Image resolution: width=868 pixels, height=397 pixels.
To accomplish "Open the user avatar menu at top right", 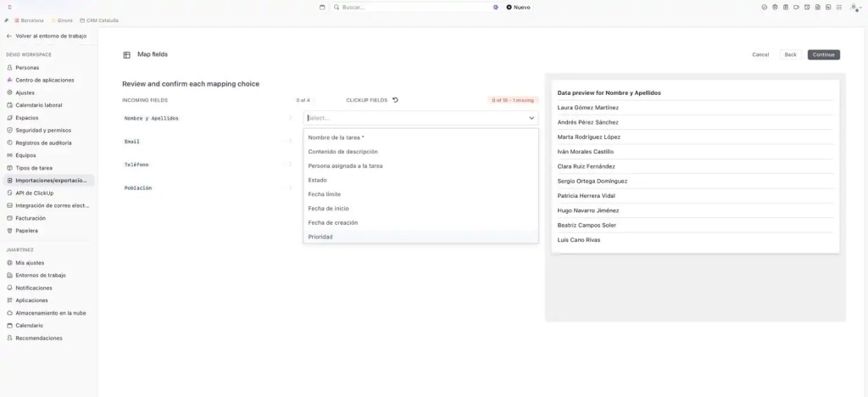I will click(x=855, y=7).
